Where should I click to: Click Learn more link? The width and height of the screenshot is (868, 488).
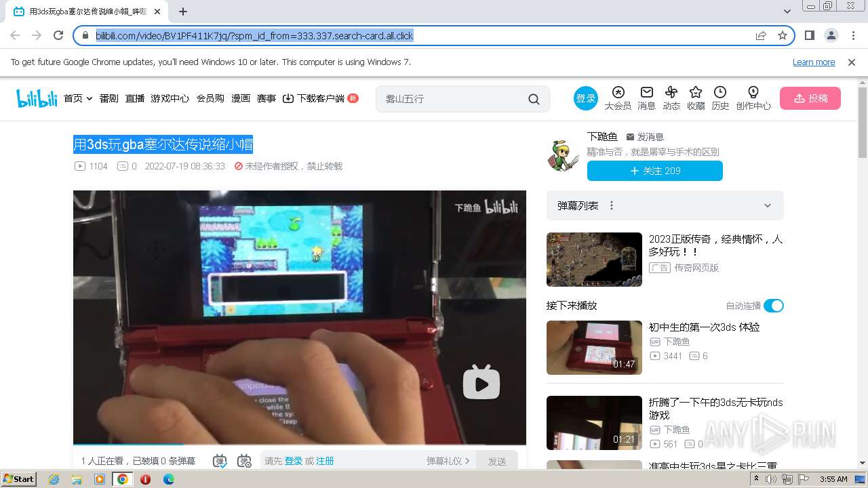814,62
